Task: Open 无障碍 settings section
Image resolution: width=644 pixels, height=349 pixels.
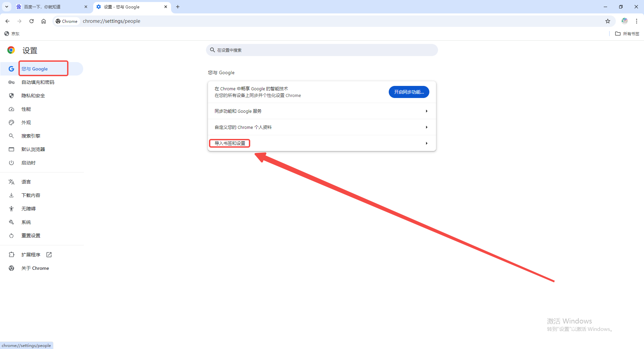Action: coord(42,209)
